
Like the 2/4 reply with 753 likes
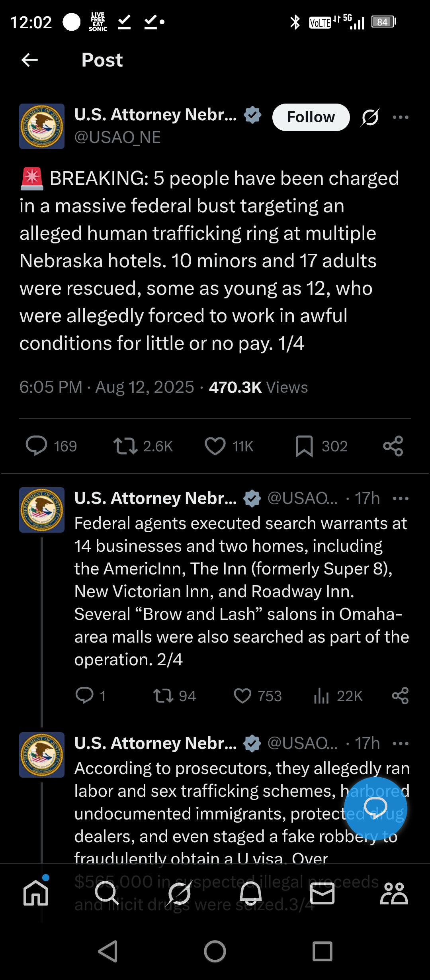tap(242, 696)
